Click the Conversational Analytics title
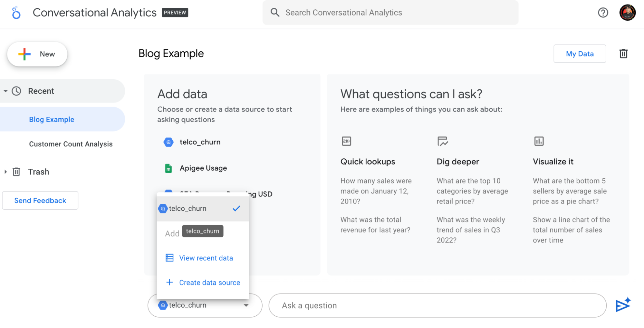 [x=95, y=13]
